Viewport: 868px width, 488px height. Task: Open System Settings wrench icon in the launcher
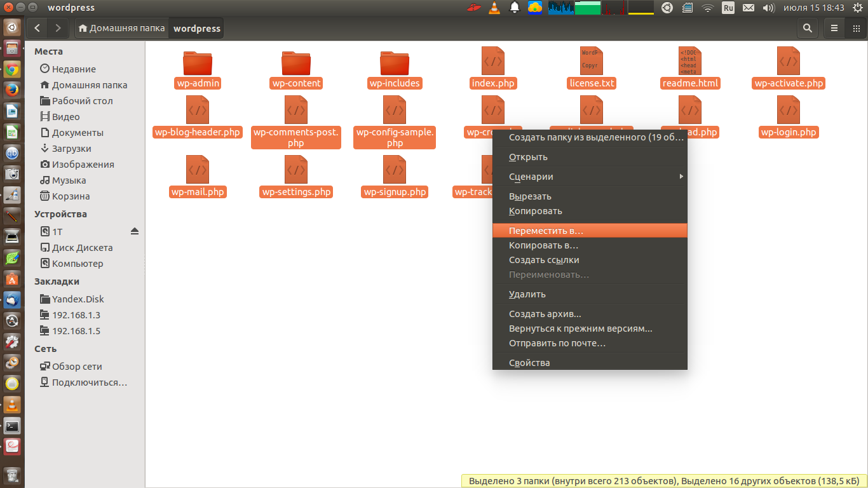12,342
